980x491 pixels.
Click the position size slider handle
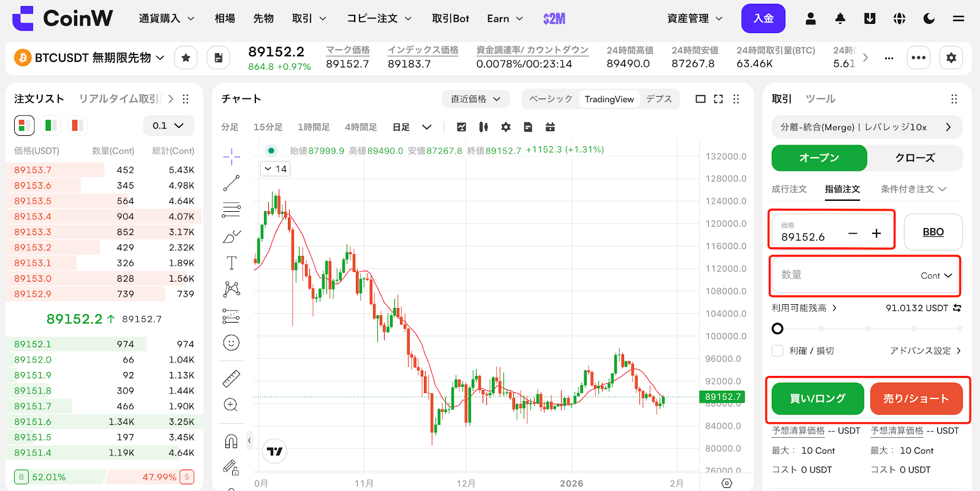pos(777,329)
